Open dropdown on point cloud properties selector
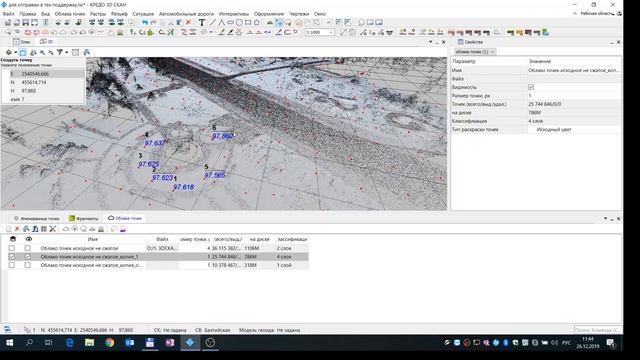This screenshot has height=360, width=640. [493, 52]
